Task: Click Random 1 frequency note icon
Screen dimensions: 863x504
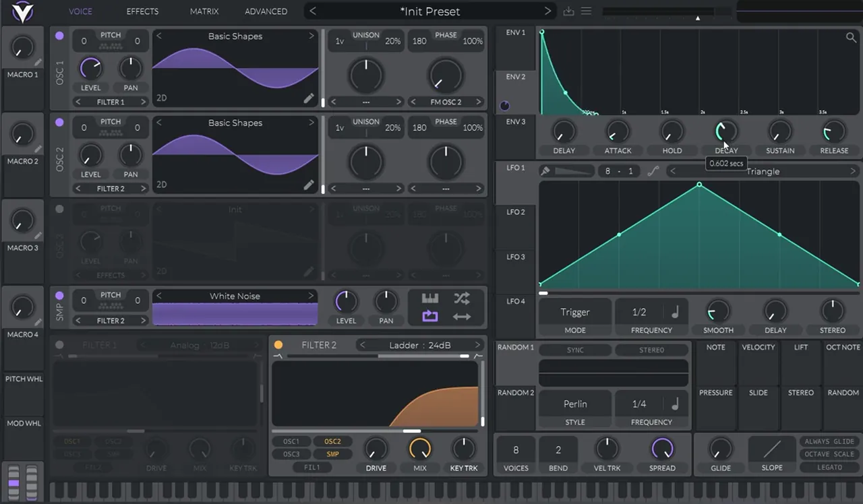Action: tap(675, 404)
